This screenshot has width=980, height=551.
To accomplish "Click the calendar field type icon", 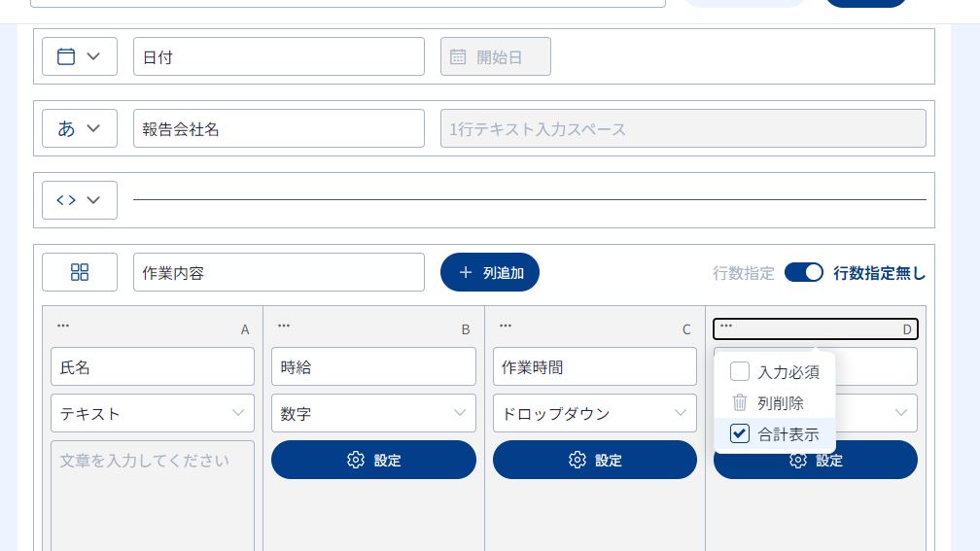I will pyautogui.click(x=66, y=56).
